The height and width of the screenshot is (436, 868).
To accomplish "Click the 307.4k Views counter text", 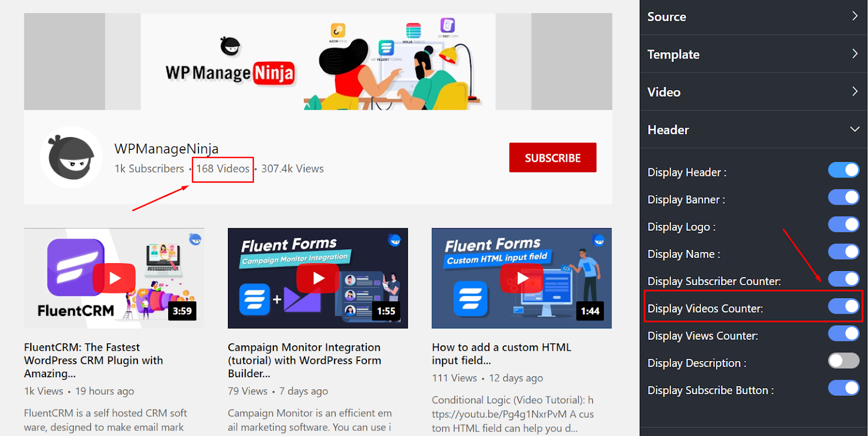I will (292, 169).
